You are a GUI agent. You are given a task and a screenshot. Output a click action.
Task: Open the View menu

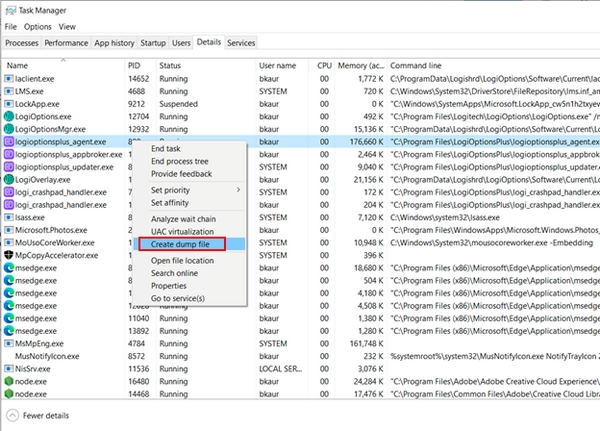coord(67,27)
